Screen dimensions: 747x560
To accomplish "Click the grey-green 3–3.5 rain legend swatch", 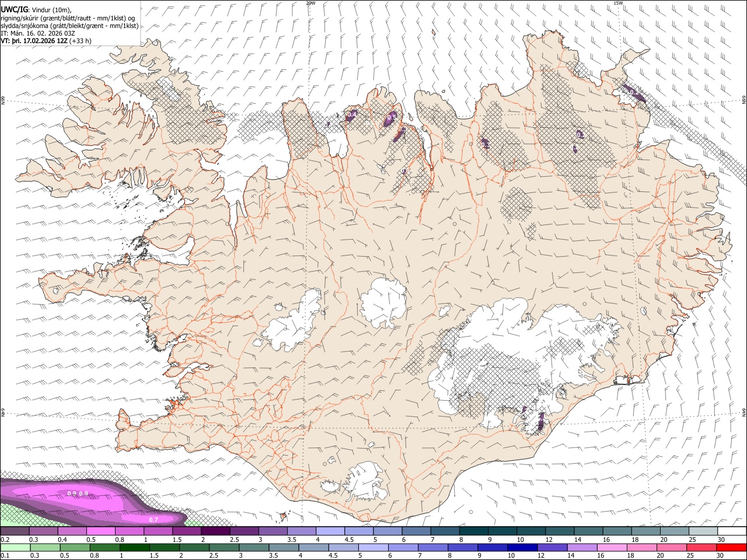I will (253, 547).
